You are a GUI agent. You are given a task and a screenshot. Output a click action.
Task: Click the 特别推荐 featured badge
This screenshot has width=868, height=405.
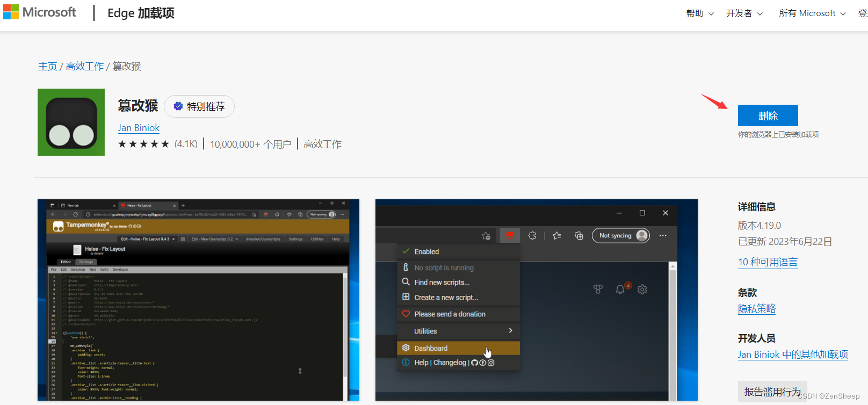[199, 106]
